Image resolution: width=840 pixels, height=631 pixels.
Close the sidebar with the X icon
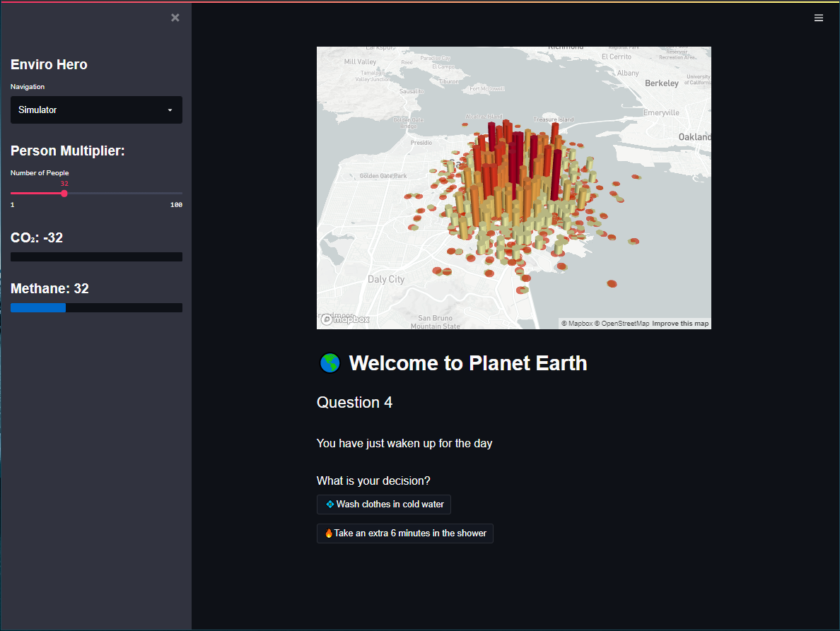pos(175,18)
